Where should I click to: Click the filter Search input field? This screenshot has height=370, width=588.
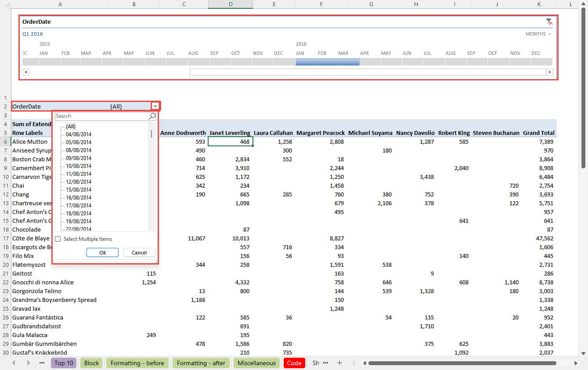click(x=101, y=116)
